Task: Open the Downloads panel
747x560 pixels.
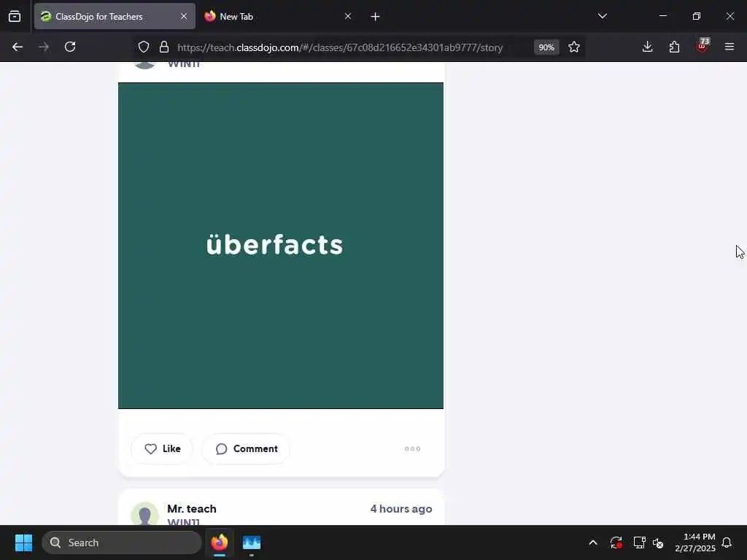Action: (x=647, y=47)
